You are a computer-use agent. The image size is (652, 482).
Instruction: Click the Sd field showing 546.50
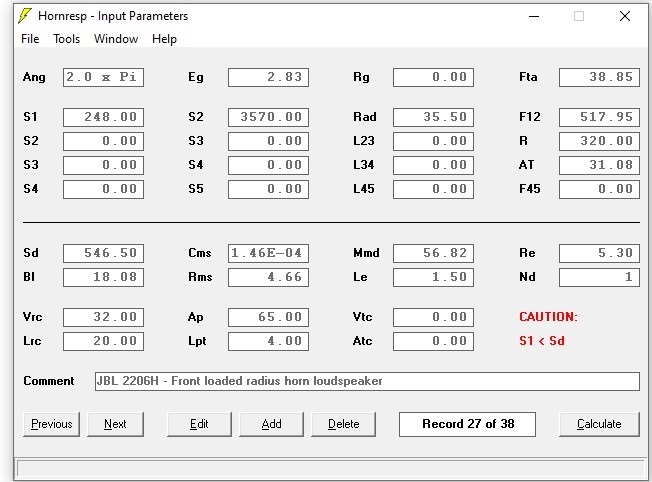pos(104,254)
